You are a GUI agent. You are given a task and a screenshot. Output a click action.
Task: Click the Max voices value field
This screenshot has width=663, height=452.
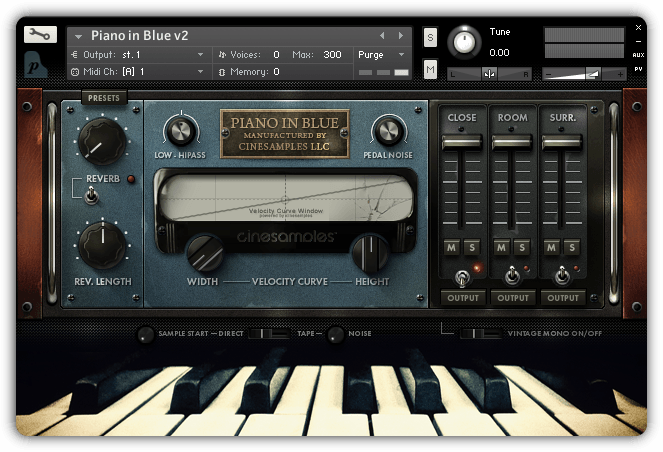(332, 55)
